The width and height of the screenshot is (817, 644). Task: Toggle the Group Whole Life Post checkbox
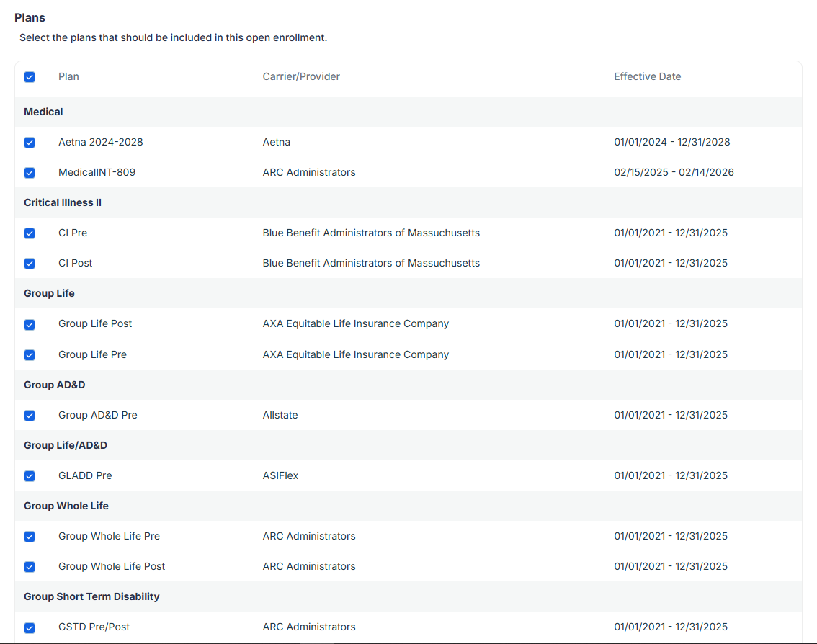pyautogui.click(x=30, y=567)
